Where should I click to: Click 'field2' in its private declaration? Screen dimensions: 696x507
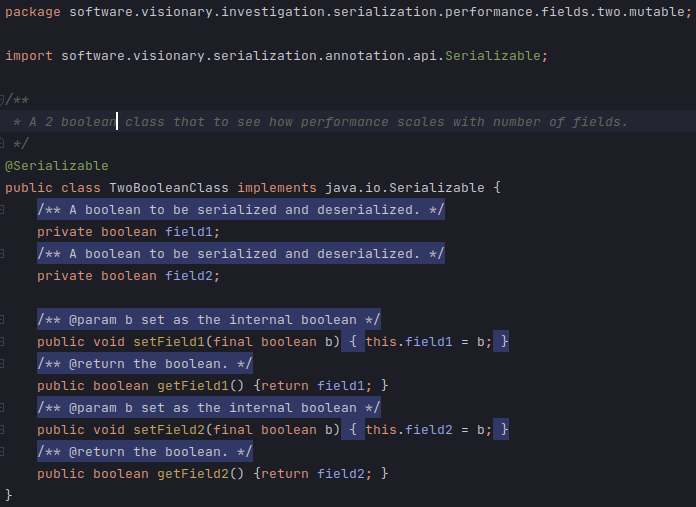point(189,276)
